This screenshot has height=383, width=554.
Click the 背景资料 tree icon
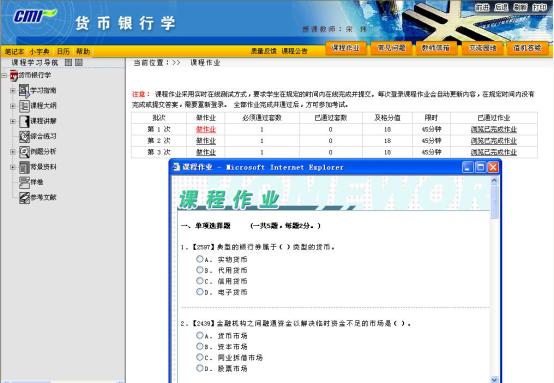pyautogui.click(x=24, y=167)
